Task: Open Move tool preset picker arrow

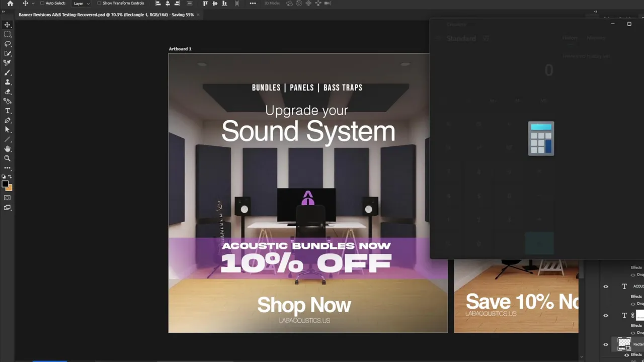Action: [x=33, y=3]
